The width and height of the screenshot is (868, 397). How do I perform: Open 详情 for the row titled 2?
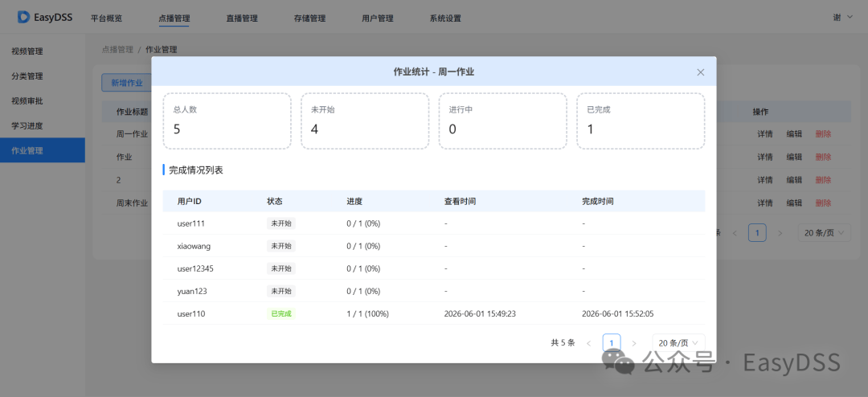[765, 180]
